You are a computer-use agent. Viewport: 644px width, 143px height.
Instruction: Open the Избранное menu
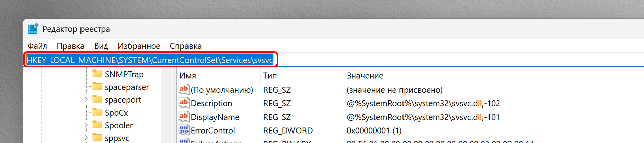point(139,46)
